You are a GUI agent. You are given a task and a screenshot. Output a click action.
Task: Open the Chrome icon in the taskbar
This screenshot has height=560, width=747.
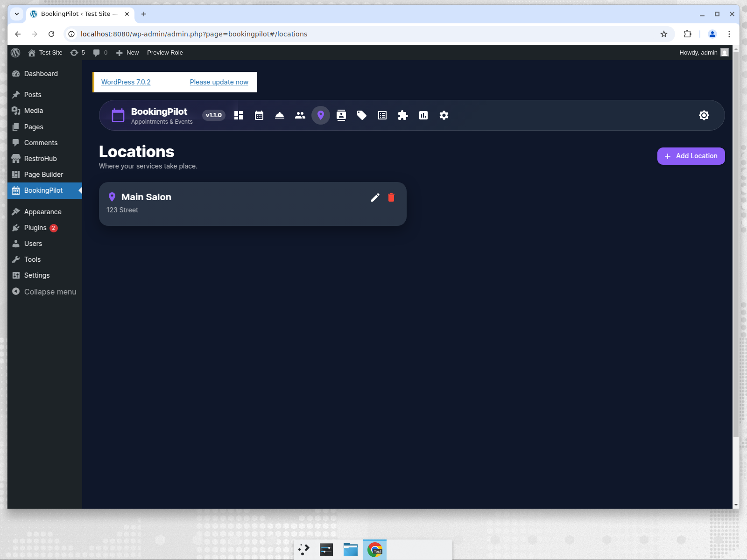(375, 550)
